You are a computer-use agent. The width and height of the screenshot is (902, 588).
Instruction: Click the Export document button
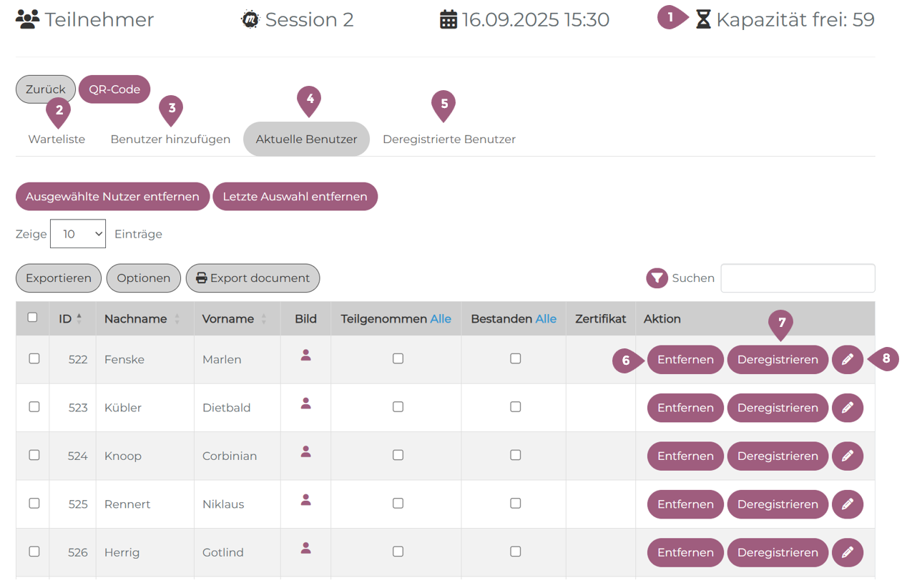click(253, 278)
